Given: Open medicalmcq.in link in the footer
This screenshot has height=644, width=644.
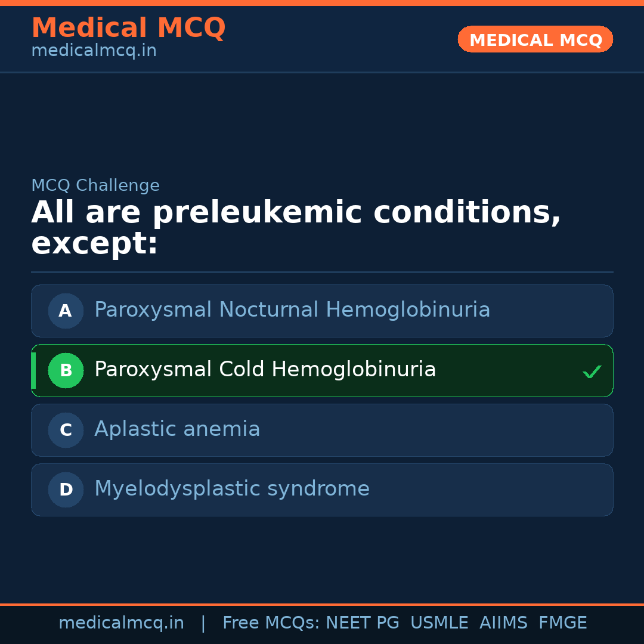Looking at the screenshot, I should pyautogui.click(x=121, y=623).
